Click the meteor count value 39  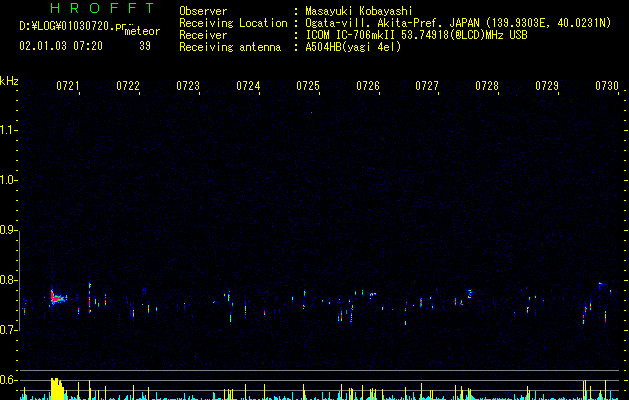click(145, 46)
